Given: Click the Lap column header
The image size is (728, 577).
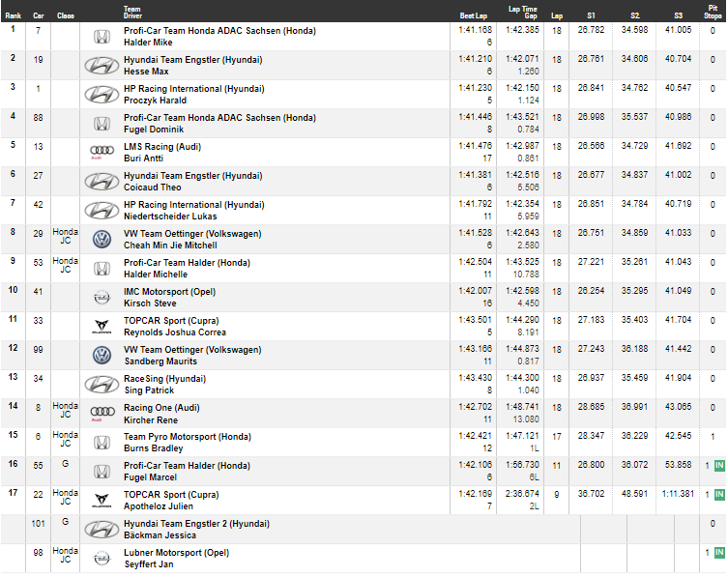Looking at the screenshot, I should [x=557, y=15].
